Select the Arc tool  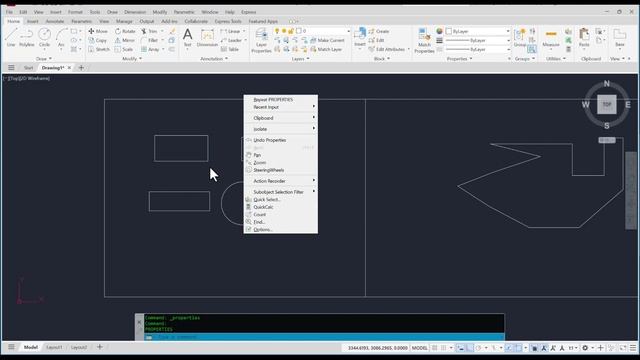[x=61, y=38]
